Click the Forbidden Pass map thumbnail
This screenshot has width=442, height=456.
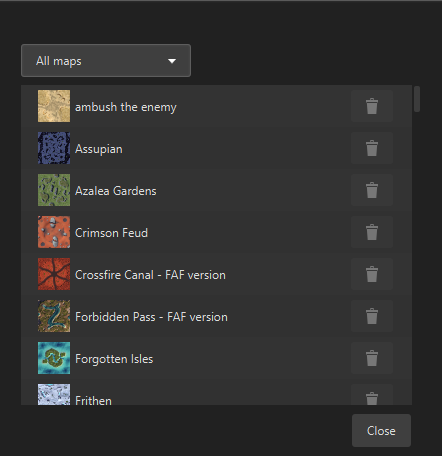(54, 316)
